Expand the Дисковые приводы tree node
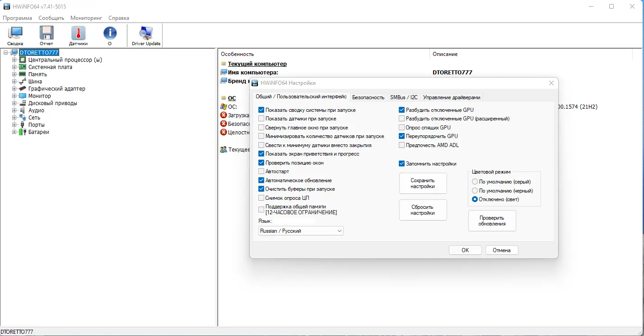Image resolution: width=644 pixels, height=336 pixels. 14,103
